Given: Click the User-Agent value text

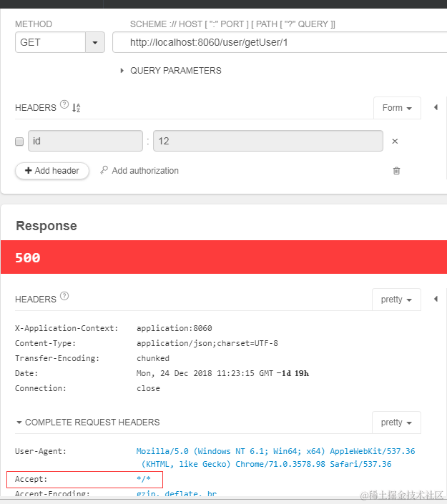Looking at the screenshot, I should click(x=275, y=458).
